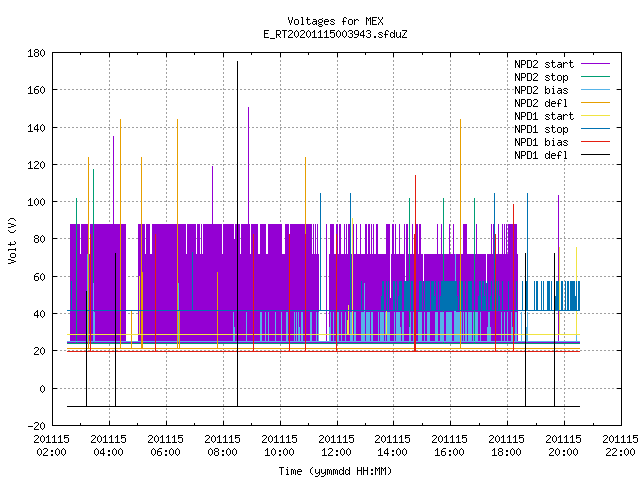Select the NPD2 bias legend label

[541, 90]
